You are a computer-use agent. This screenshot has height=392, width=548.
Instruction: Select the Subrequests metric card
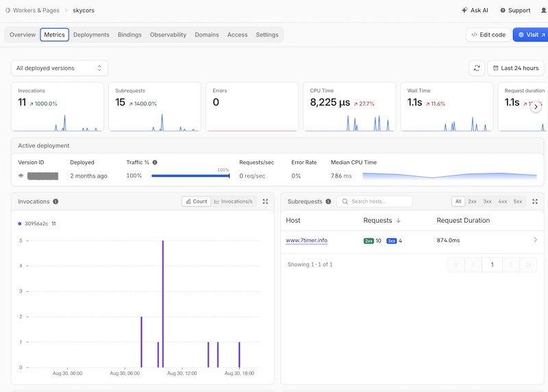pyautogui.click(x=155, y=107)
